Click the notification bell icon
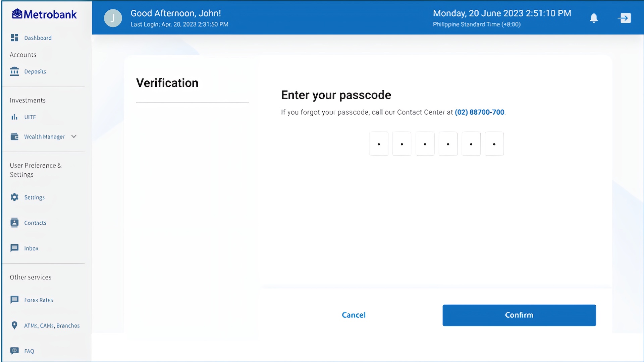 click(594, 18)
